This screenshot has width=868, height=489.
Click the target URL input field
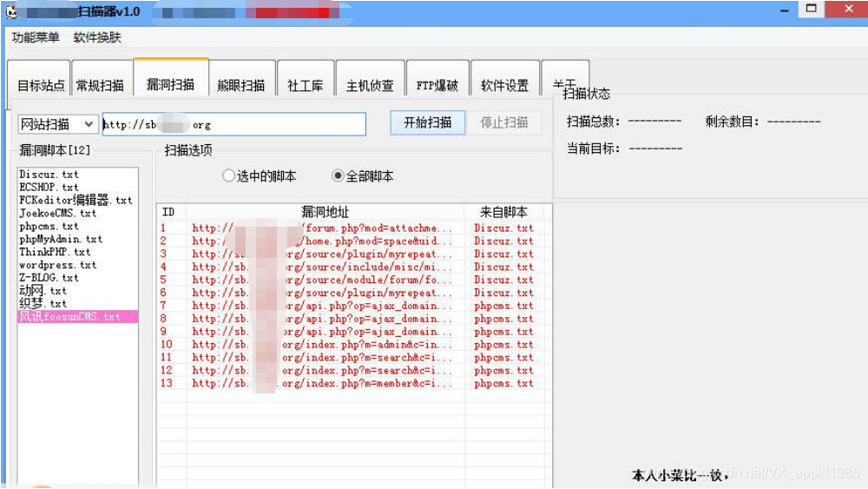pyautogui.click(x=233, y=124)
